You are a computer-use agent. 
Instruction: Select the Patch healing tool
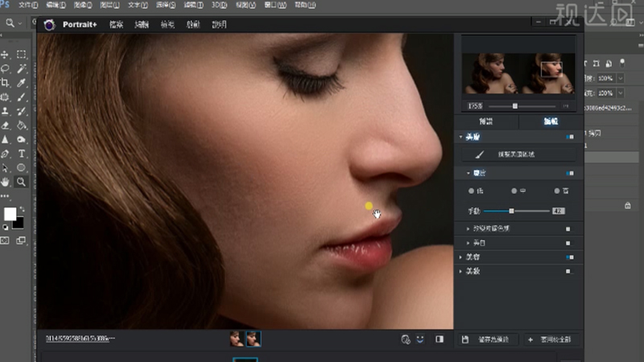click(5, 97)
